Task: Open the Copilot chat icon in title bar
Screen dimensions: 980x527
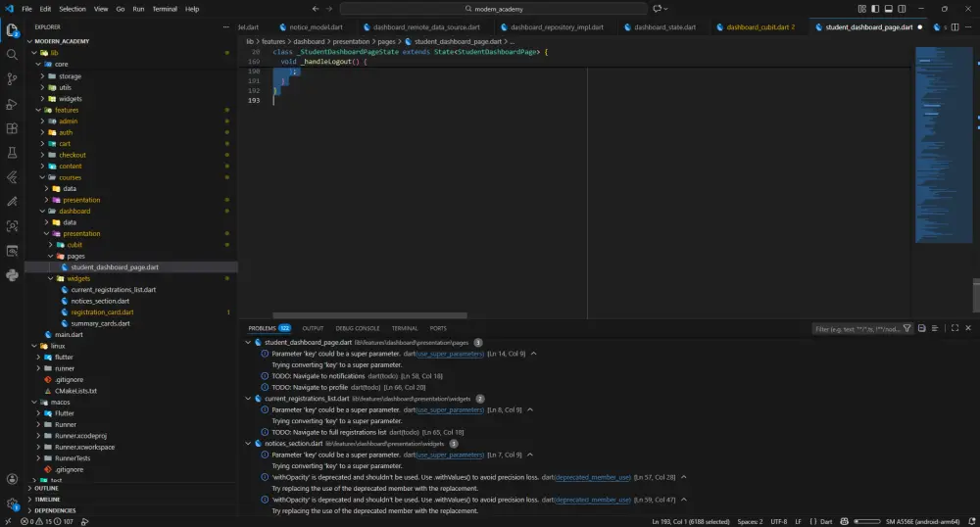Action: 657,9
